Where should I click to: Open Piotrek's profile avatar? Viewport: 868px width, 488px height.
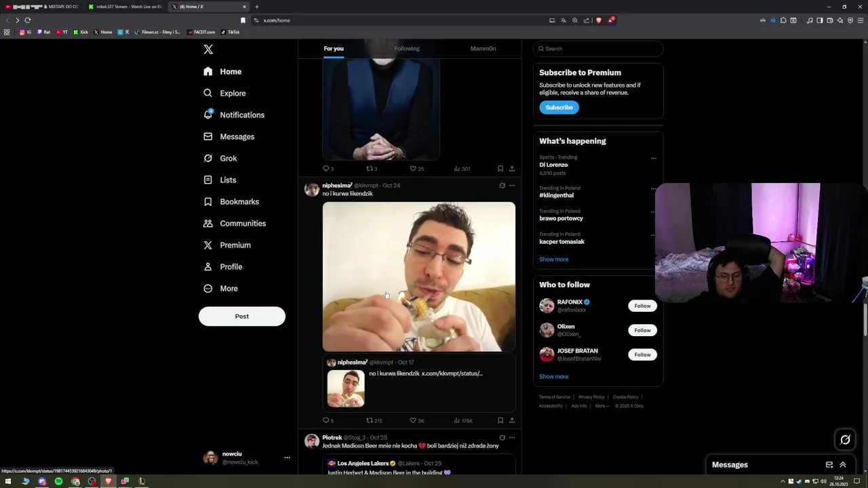[x=312, y=441]
